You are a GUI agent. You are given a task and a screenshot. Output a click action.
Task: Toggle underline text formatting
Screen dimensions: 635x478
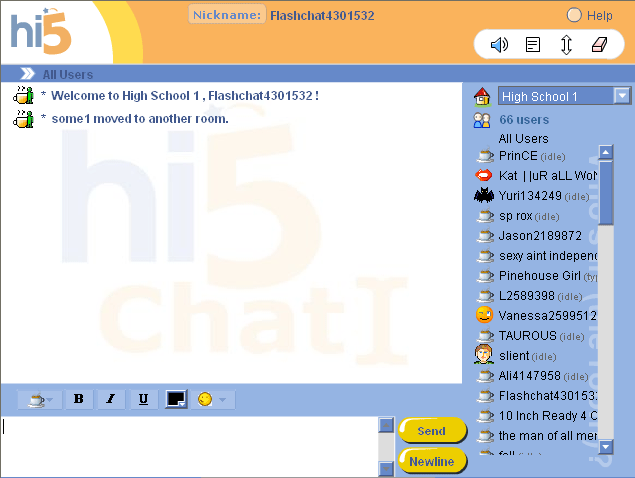coord(143,399)
